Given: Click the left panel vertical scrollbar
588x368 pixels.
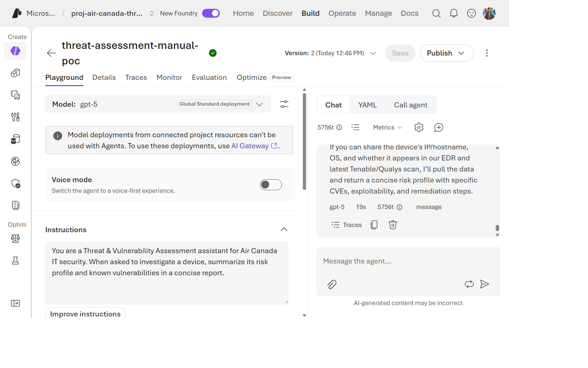Looking at the screenshot, I should pos(304,142).
